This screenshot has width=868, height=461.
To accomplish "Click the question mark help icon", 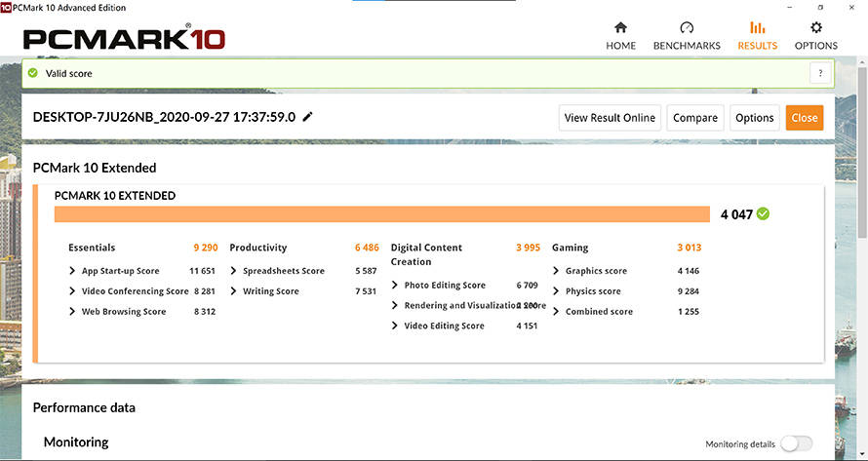I will coord(821,73).
